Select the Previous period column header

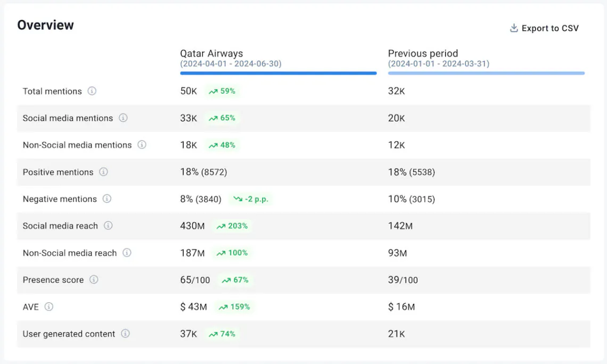click(x=423, y=53)
